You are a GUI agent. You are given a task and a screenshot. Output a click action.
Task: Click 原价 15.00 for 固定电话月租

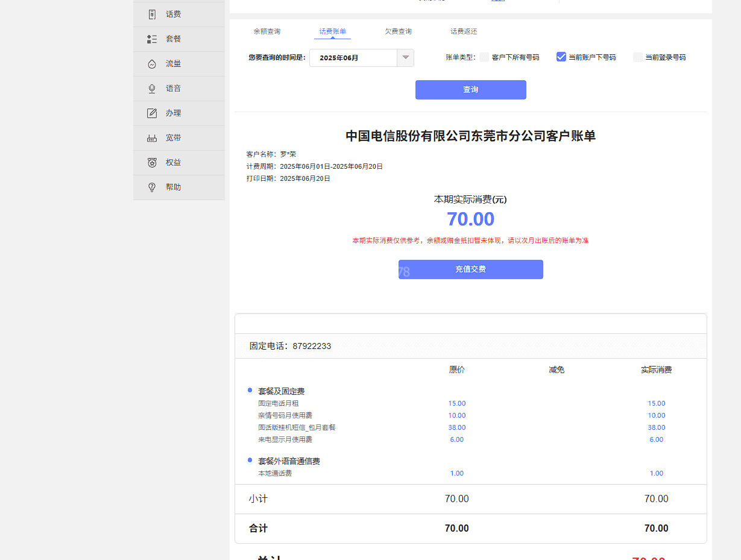click(x=457, y=403)
